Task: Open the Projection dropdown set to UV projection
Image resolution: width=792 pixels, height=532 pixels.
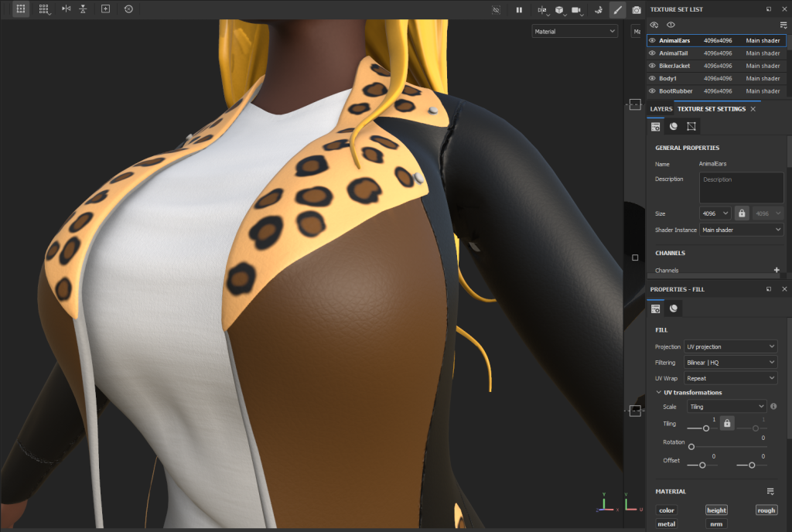Action: pyautogui.click(x=731, y=346)
